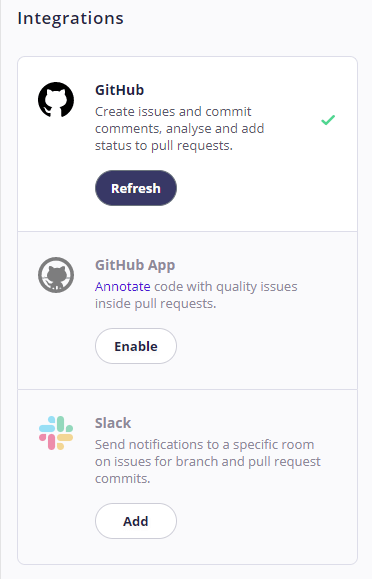The height and width of the screenshot is (579, 372).
Task: Refresh the GitHub integration
Action: 136,188
